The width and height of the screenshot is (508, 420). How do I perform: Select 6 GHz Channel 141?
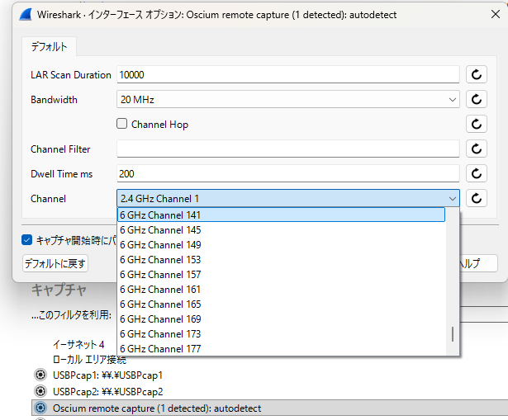point(281,215)
